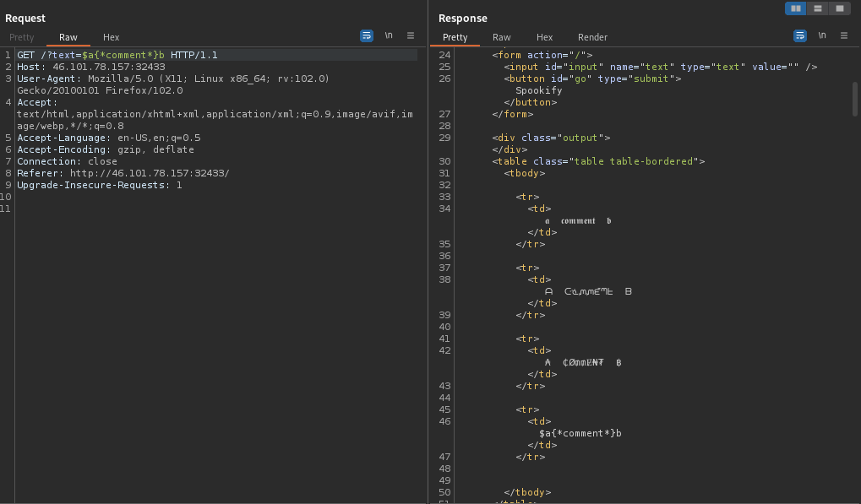The width and height of the screenshot is (861, 504).
Task: Switch to Response Hex tab
Action: (x=544, y=37)
